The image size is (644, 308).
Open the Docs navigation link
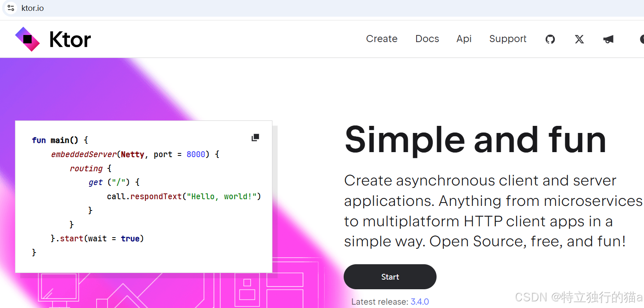pyautogui.click(x=427, y=39)
